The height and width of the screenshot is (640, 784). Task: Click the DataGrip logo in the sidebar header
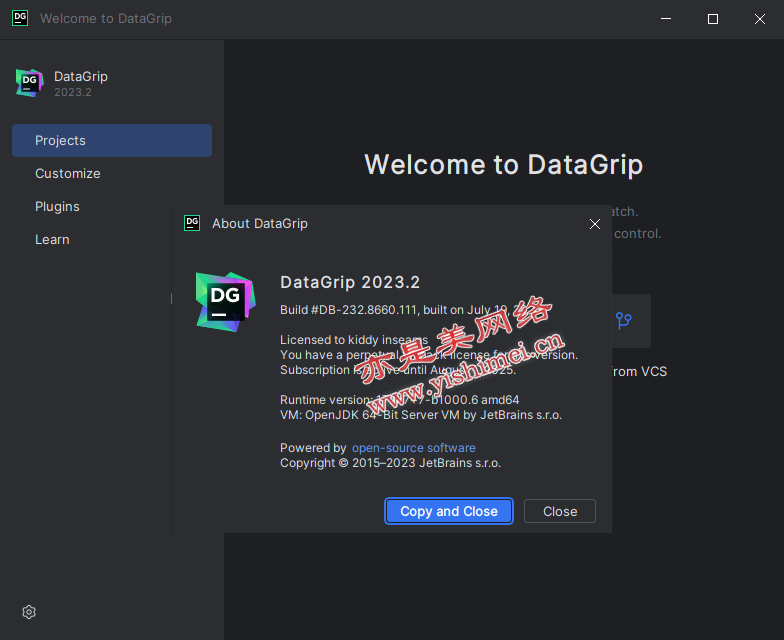point(30,83)
